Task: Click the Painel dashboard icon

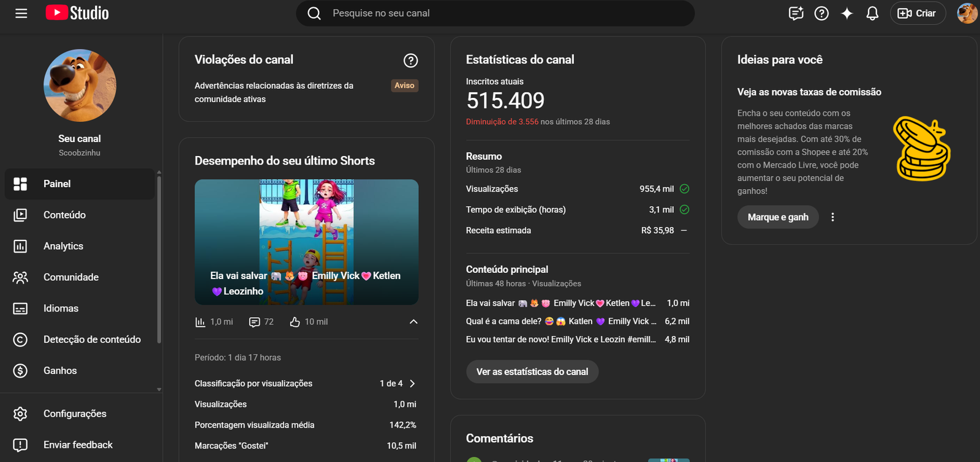Action: click(20, 184)
